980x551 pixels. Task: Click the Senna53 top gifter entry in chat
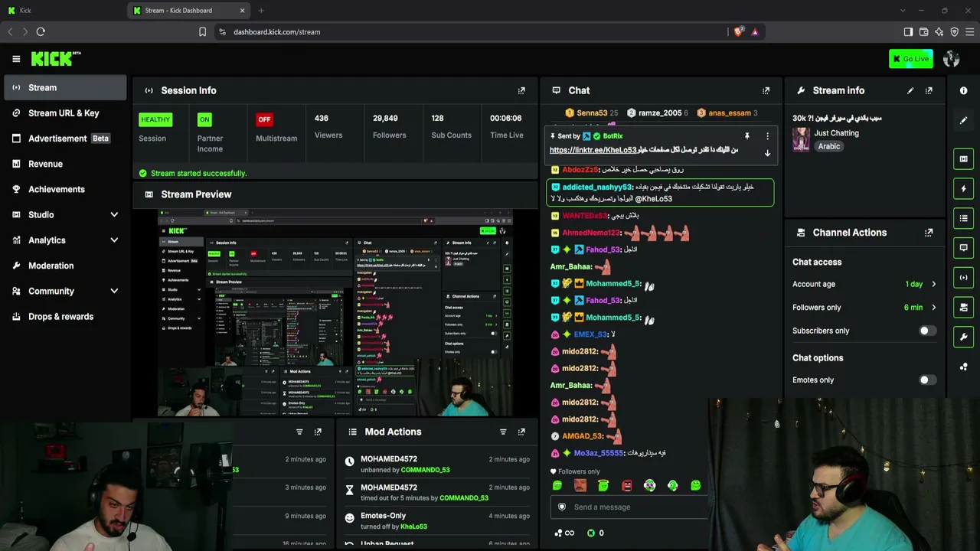[x=592, y=113]
